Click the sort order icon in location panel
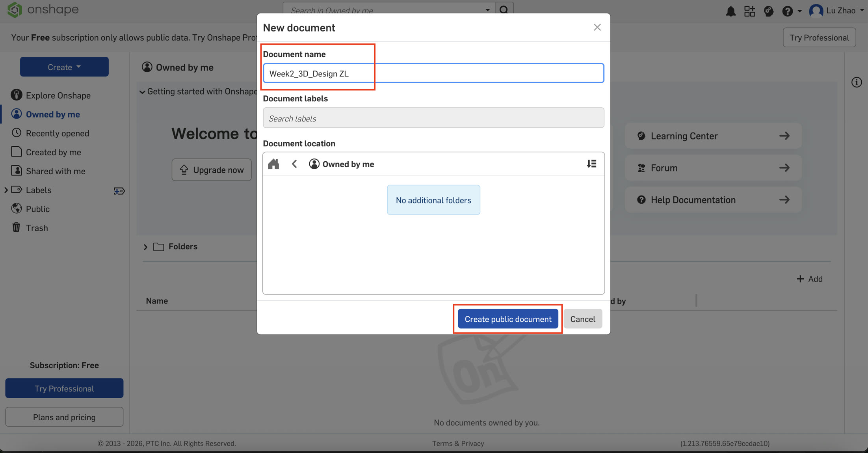This screenshot has width=868, height=453. point(591,164)
